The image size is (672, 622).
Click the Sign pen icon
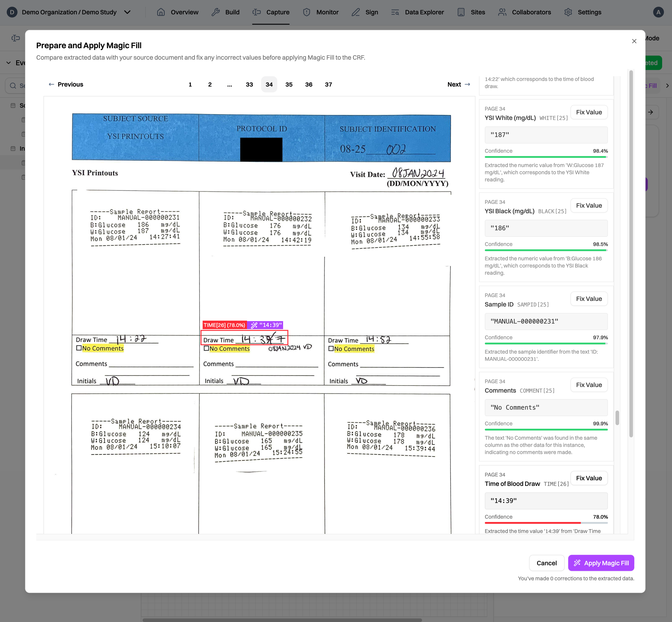tap(356, 12)
